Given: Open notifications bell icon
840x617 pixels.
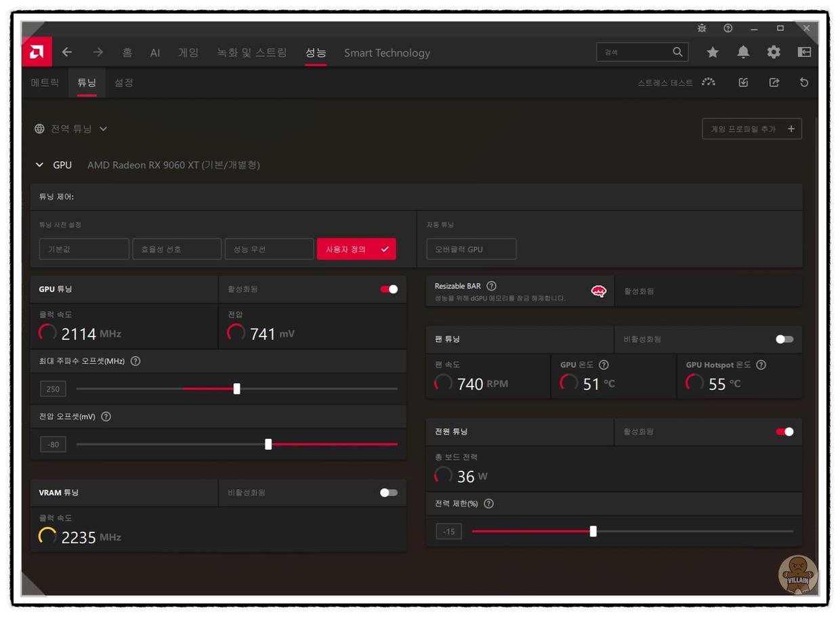Looking at the screenshot, I should [743, 52].
